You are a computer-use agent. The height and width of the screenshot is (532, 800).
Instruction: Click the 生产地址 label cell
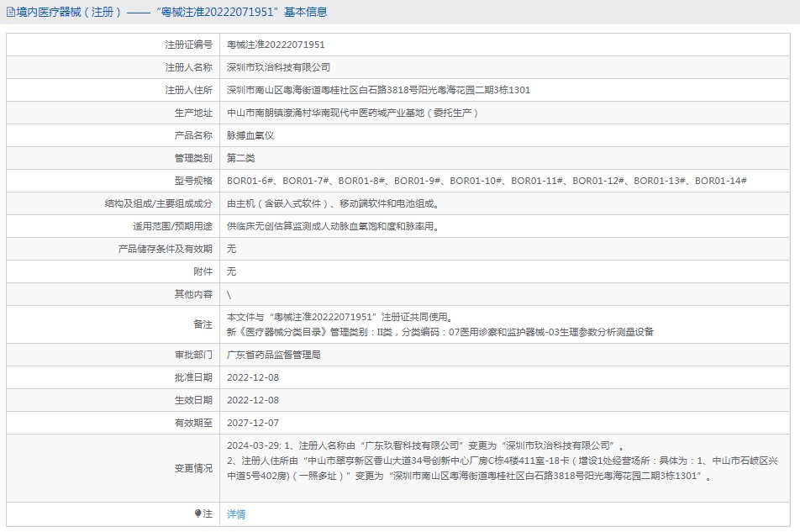coord(113,113)
